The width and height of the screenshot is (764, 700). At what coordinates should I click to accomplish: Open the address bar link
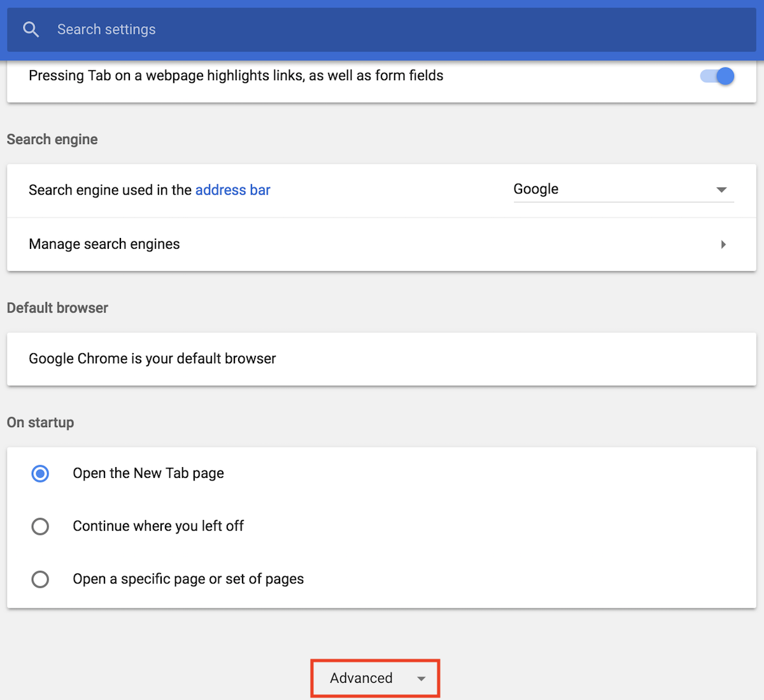tap(233, 190)
